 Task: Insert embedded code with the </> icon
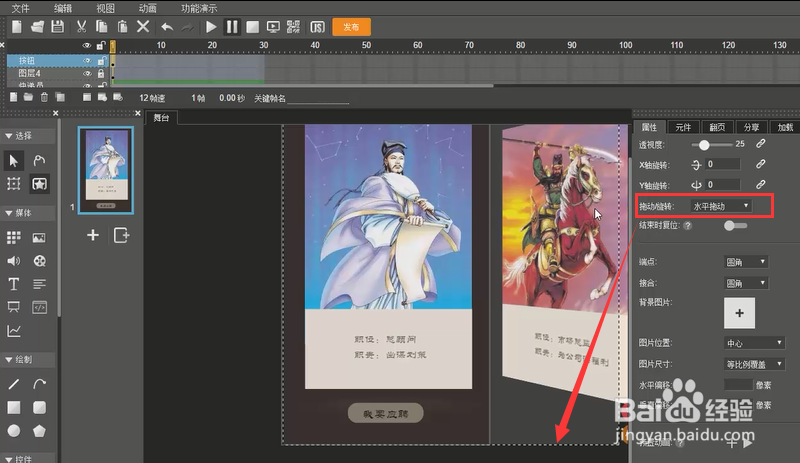[39, 307]
